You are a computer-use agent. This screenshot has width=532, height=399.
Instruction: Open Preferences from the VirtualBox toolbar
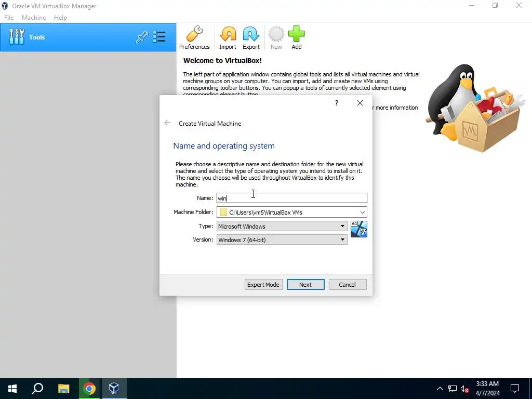pos(194,37)
